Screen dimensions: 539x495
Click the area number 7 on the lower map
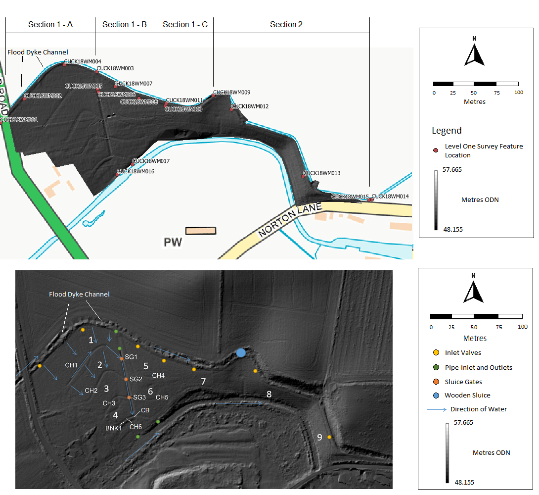pos(204,382)
